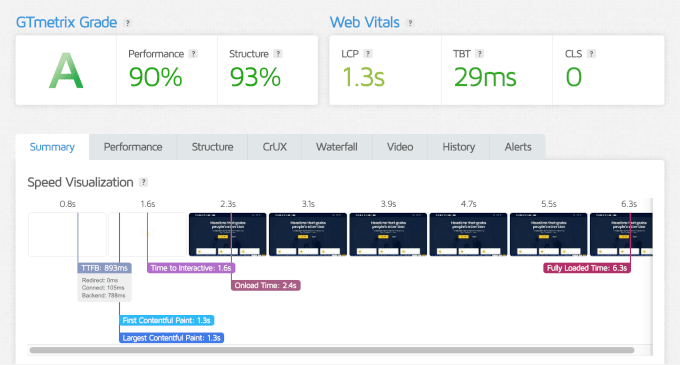Open the Video tab
Image resolution: width=680 pixels, height=365 pixels.
400,147
